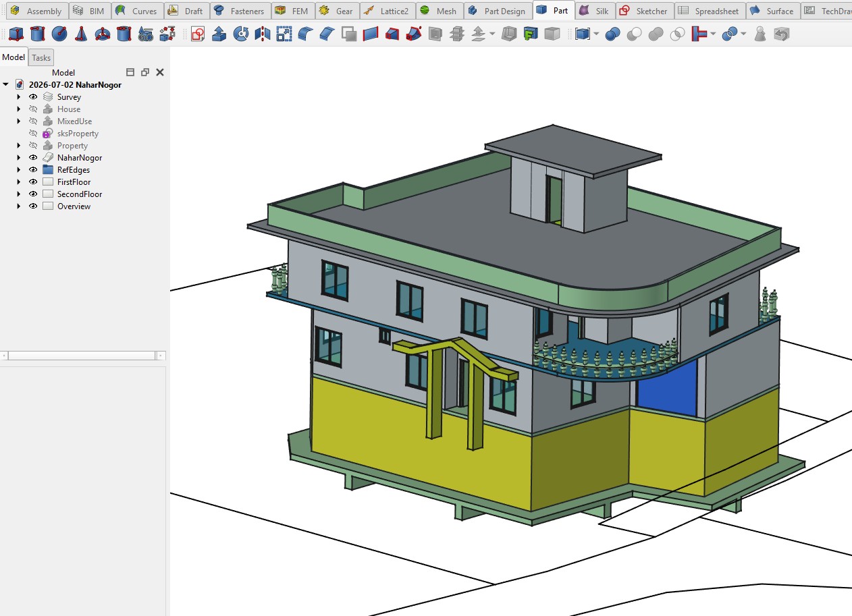Activate the Extrude tool
Screen dimensions: 852x616
219,34
